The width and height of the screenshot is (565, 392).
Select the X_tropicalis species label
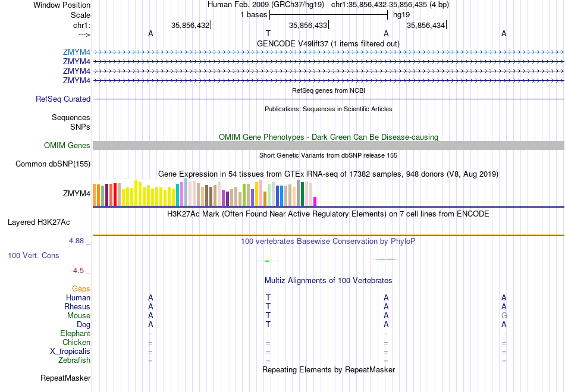tap(70, 352)
